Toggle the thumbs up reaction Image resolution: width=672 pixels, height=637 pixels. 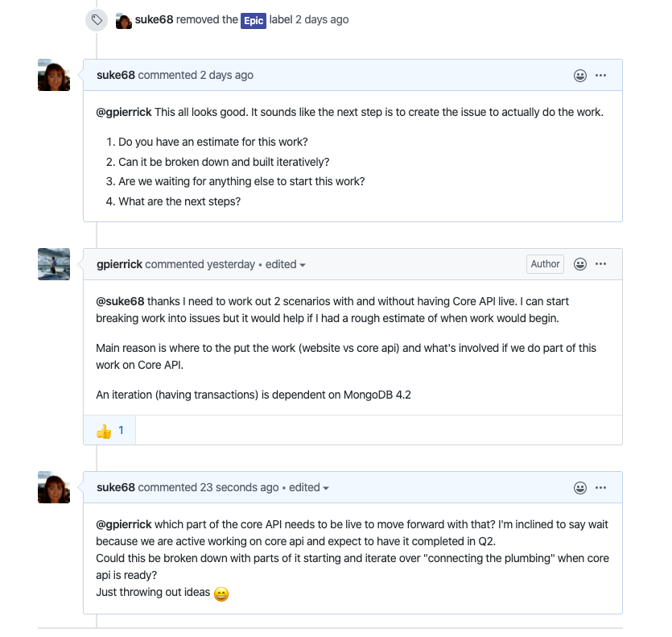pos(110,431)
